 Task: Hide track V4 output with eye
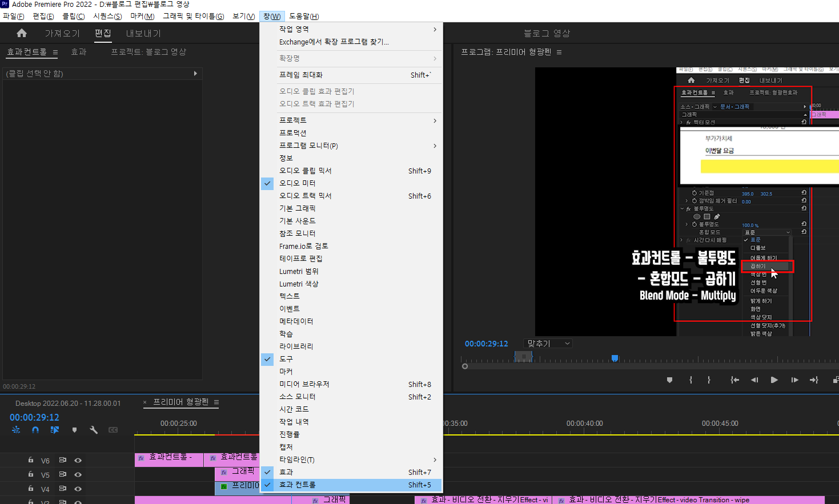(78, 489)
